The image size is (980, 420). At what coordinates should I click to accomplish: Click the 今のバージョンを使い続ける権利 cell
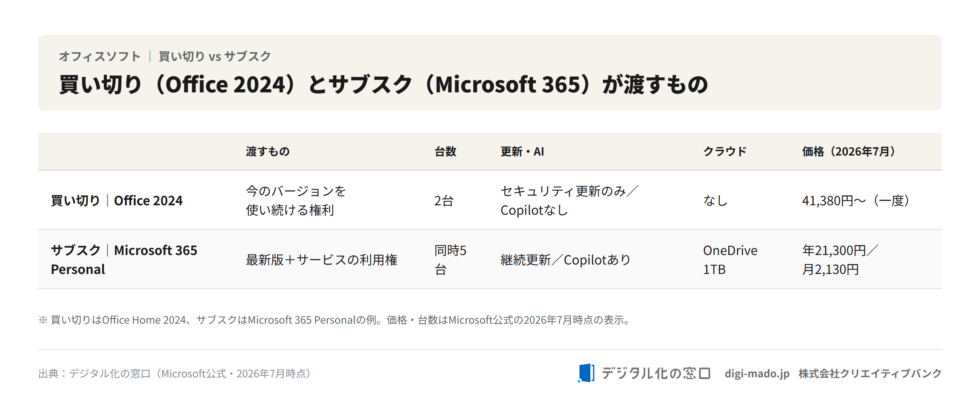[296, 201]
